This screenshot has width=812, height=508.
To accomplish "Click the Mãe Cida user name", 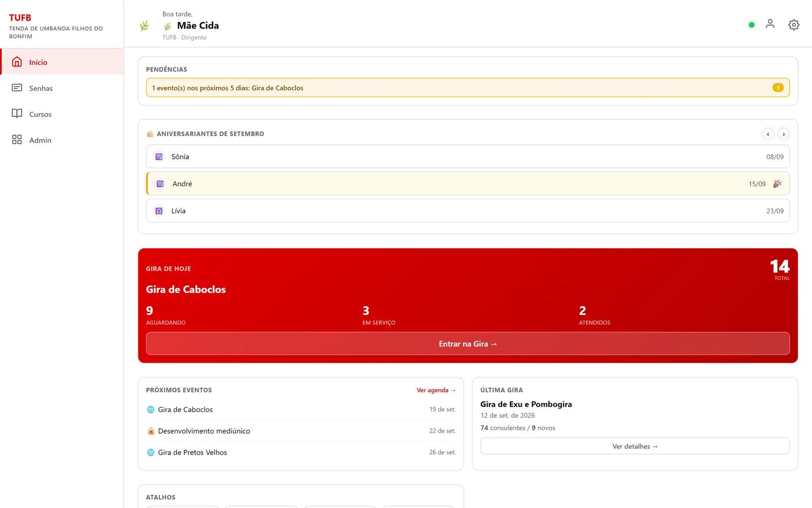I will coord(198,25).
